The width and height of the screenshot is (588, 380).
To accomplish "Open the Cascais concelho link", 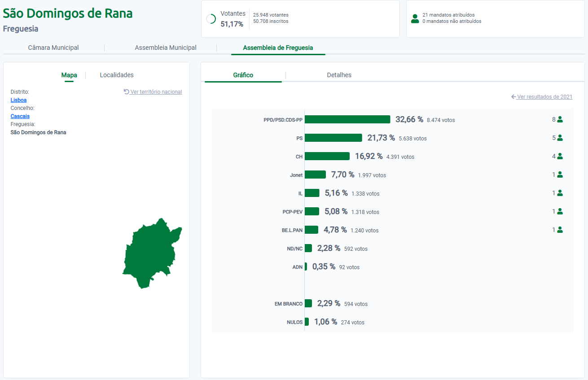I will pyautogui.click(x=20, y=116).
